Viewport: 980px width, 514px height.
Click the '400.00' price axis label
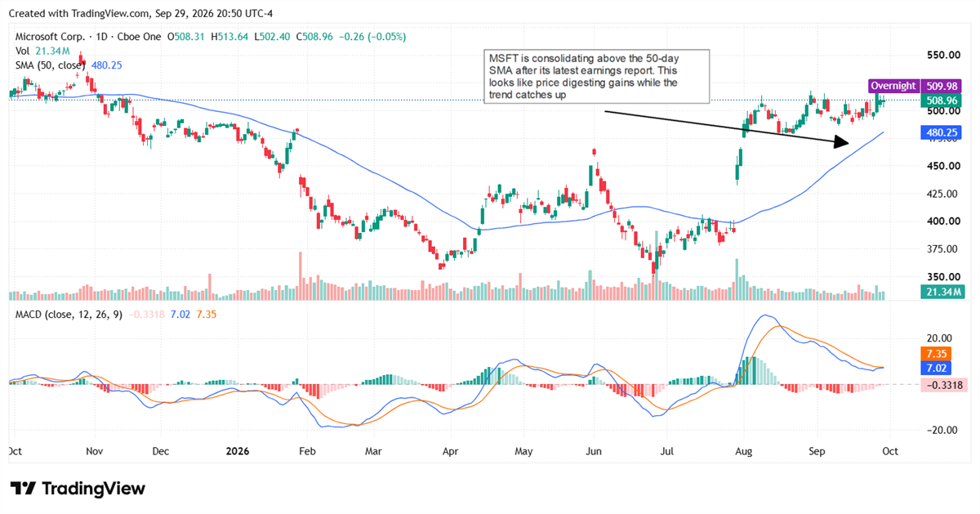[942, 221]
